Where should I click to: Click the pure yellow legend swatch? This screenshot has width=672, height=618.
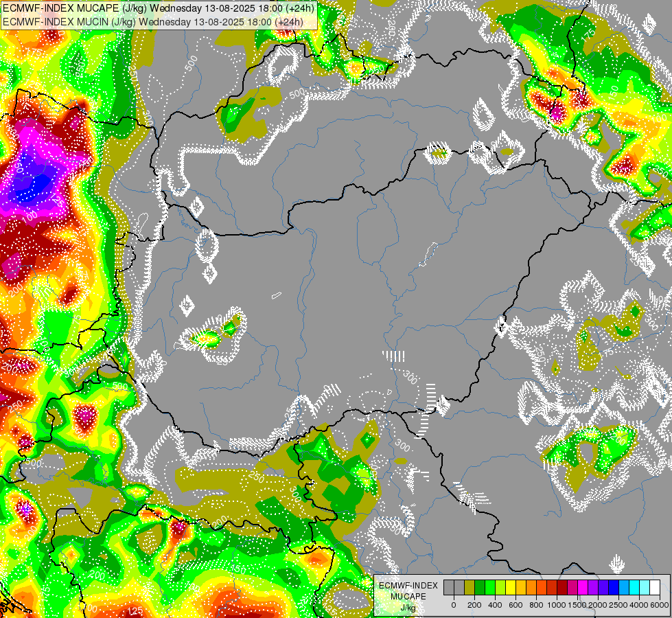511,587
